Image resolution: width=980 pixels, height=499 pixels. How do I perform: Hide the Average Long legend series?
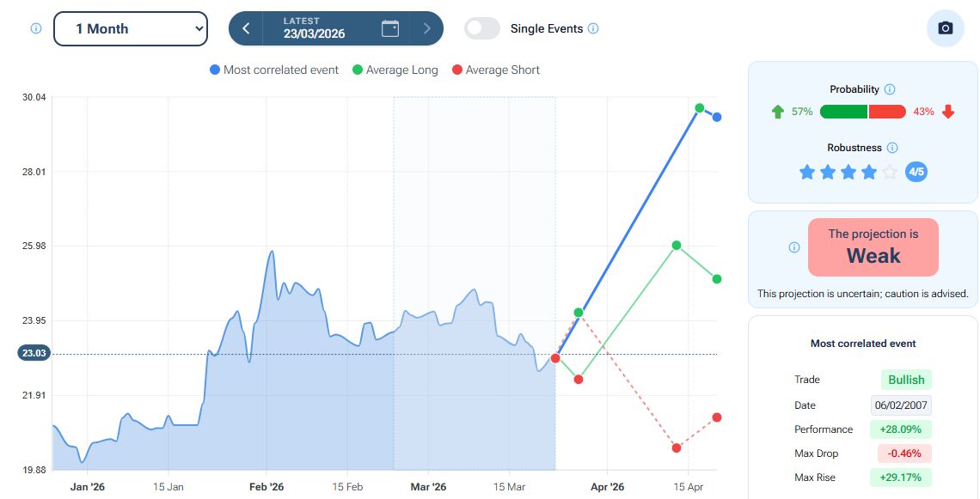click(395, 70)
